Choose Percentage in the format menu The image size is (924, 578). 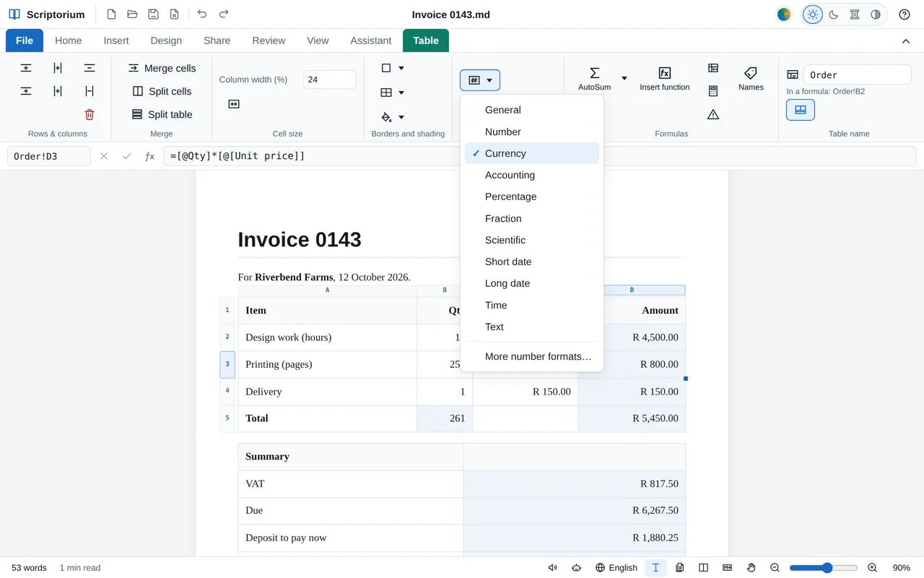point(532,197)
